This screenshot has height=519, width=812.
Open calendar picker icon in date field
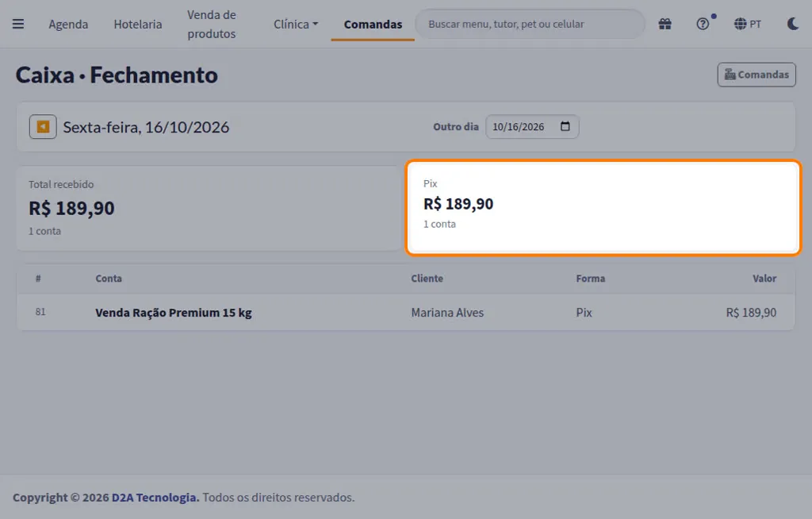tap(565, 126)
